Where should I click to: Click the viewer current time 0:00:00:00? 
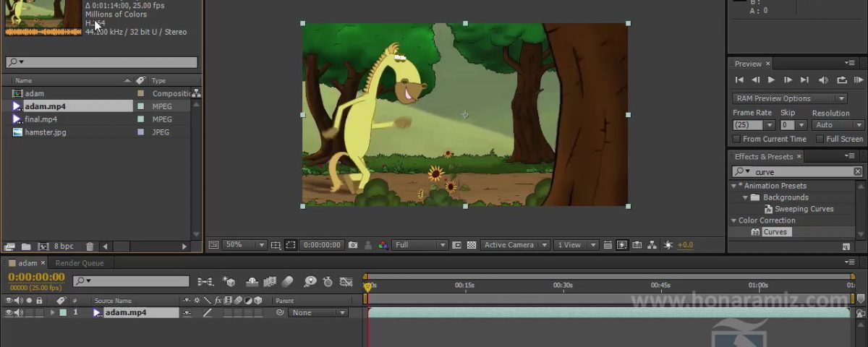click(322, 245)
